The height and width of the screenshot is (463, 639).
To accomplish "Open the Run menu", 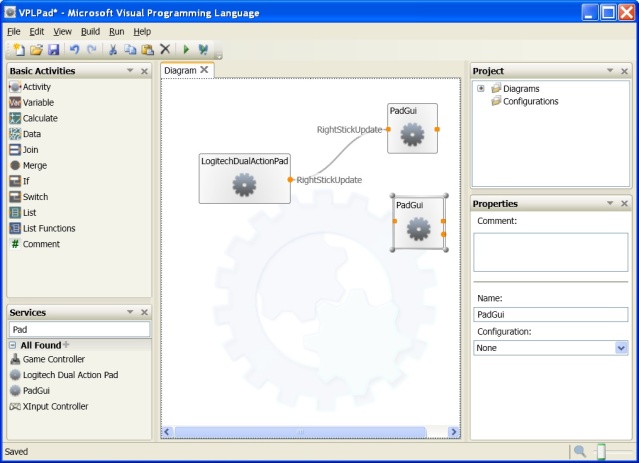I will point(117,31).
